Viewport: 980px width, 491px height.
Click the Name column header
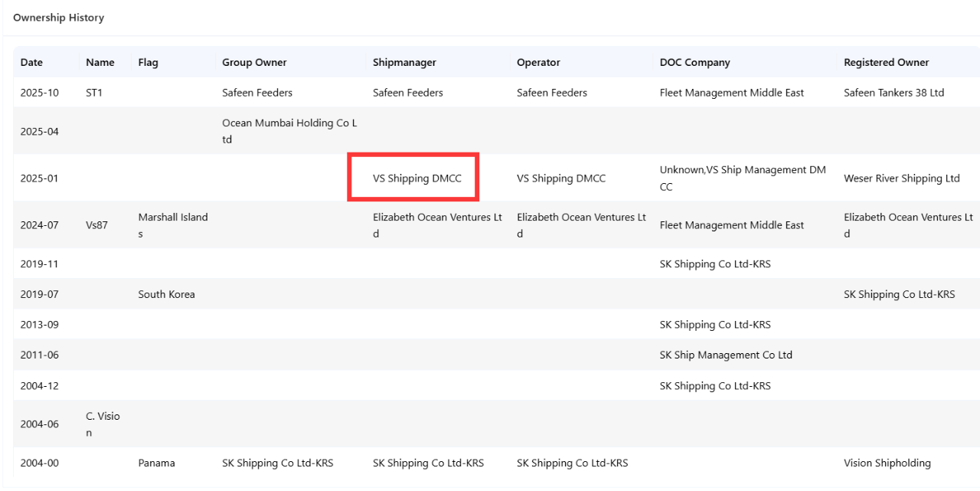tap(100, 63)
